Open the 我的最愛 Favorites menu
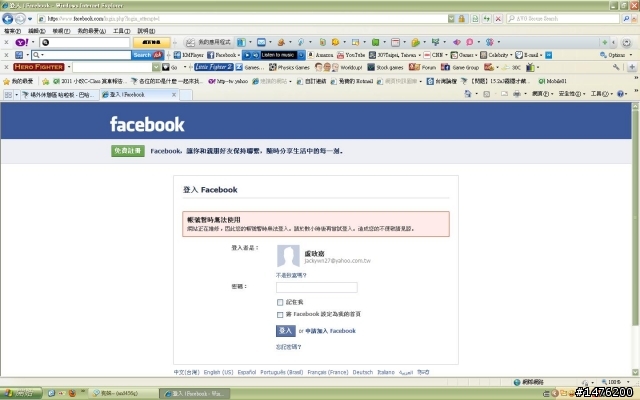 tap(91, 31)
